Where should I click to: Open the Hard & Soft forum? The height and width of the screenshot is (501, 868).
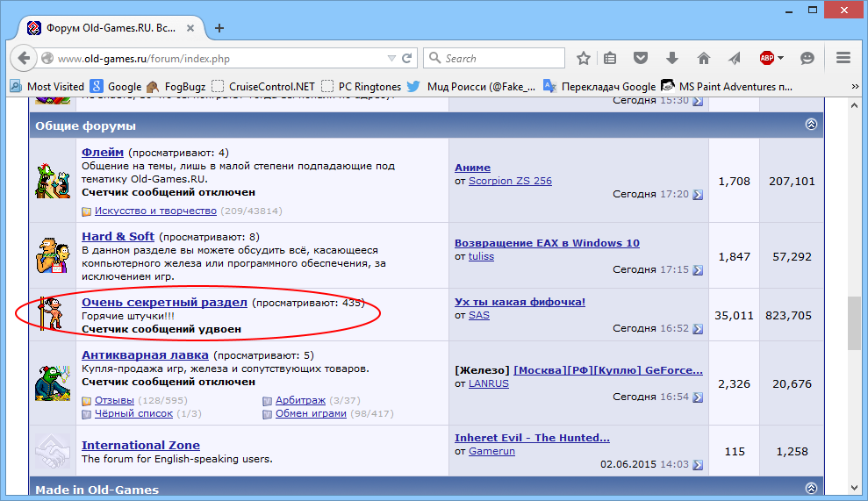[x=118, y=236]
